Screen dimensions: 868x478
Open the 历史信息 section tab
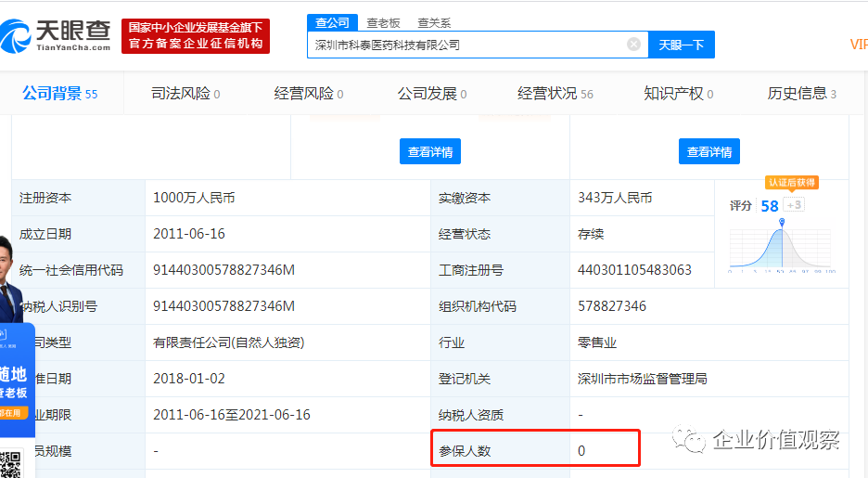(801, 94)
